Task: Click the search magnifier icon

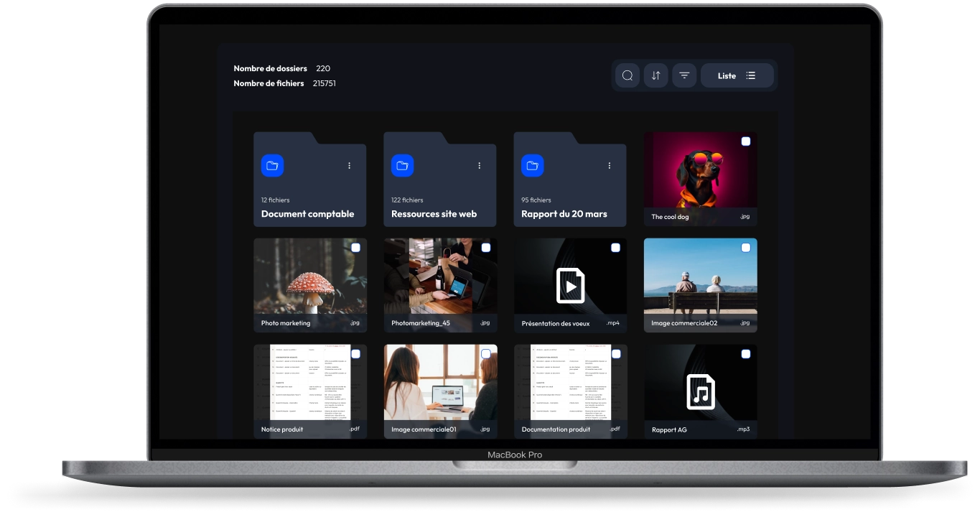Action: [x=627, y=75]
